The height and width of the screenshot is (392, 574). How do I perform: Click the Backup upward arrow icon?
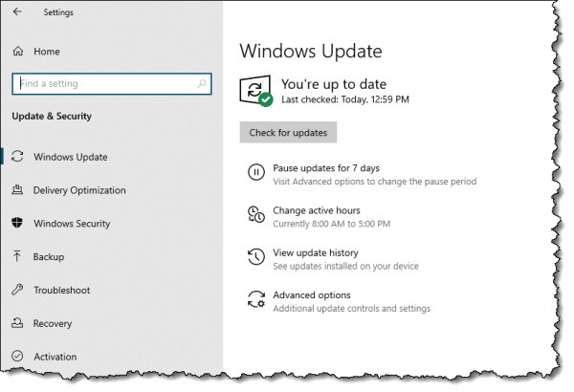(x=17, y=256)
